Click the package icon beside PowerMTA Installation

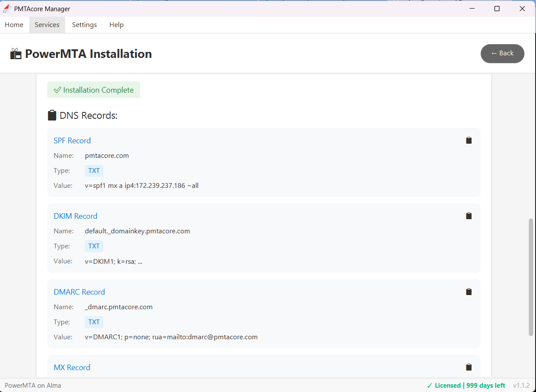click(x=15, y=53)
